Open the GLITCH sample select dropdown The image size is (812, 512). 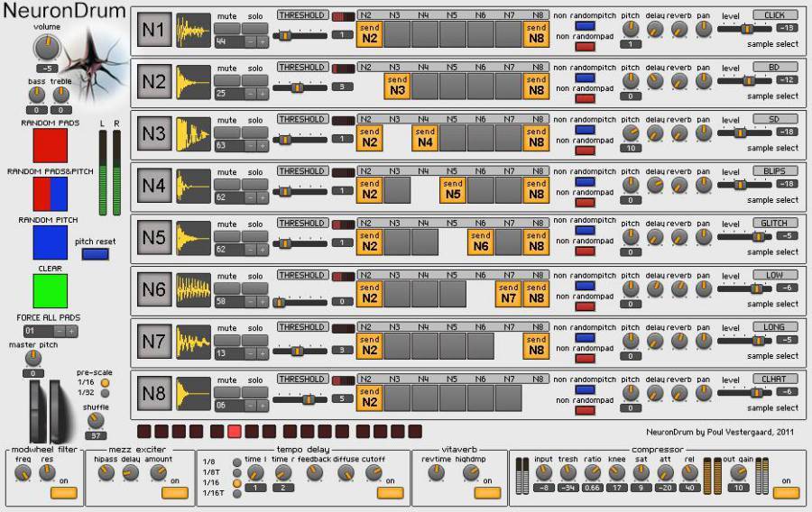[x=774, y=223]
